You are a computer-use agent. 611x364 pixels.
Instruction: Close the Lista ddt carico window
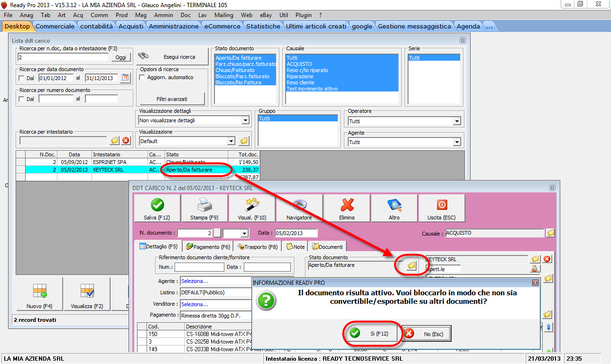[x=463, y=41]
